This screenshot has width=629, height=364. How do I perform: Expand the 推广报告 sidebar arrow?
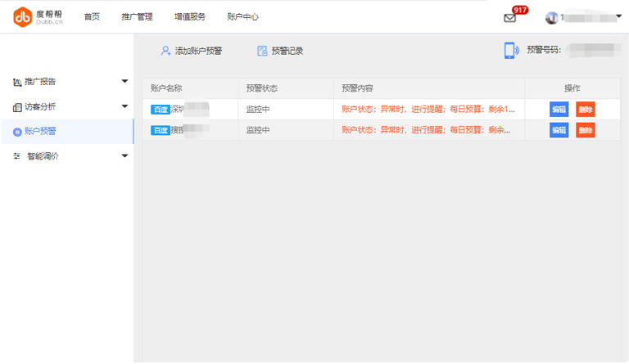(x=124, y=82)
